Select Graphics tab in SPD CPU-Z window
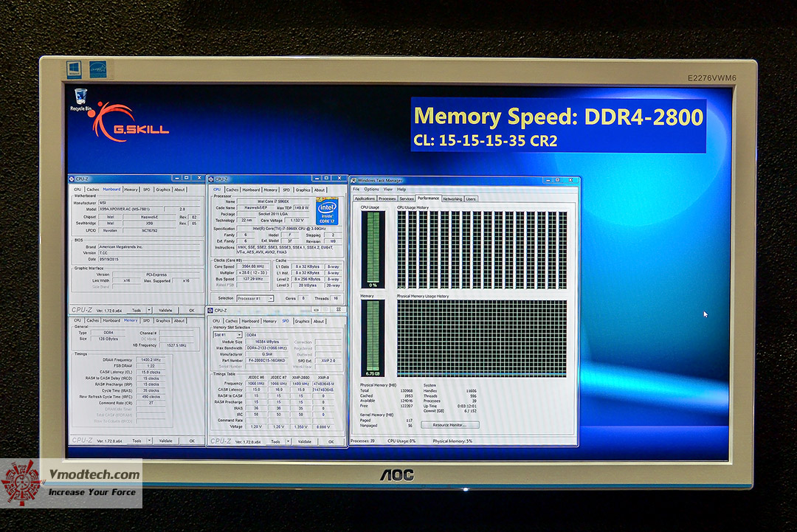 (302, 321)
